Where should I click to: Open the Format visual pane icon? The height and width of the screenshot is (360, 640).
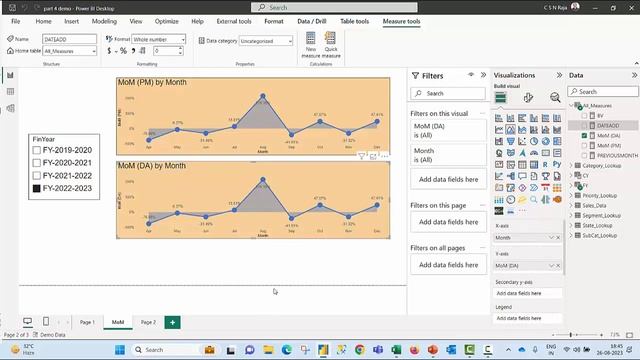(x=528, y=98)
